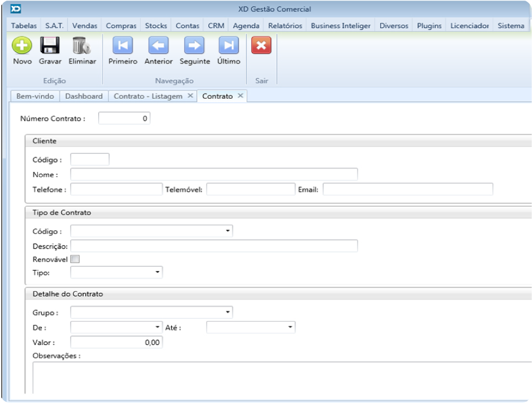Open the Relatórios menu
The image size is (532, 403).
tap(285, 26)
